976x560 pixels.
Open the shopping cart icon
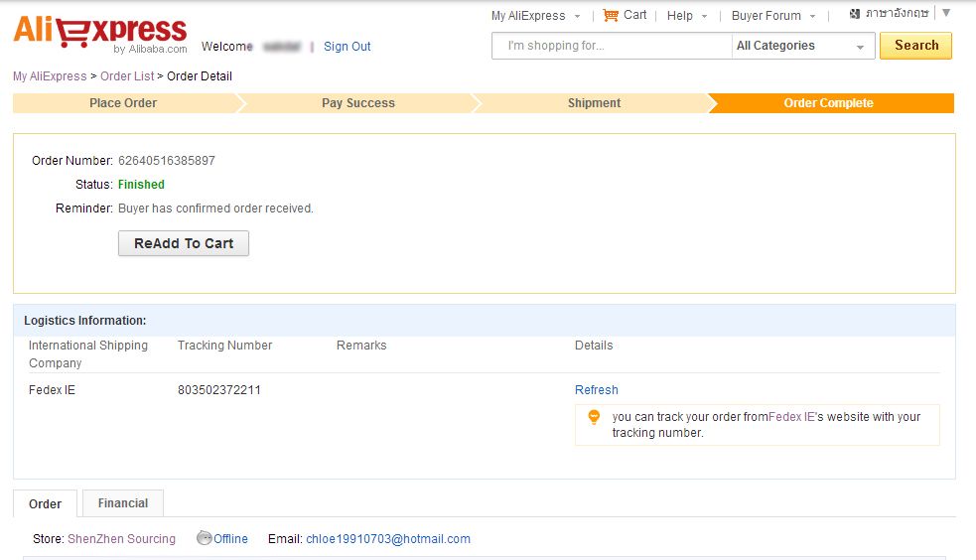click(611, 16)
